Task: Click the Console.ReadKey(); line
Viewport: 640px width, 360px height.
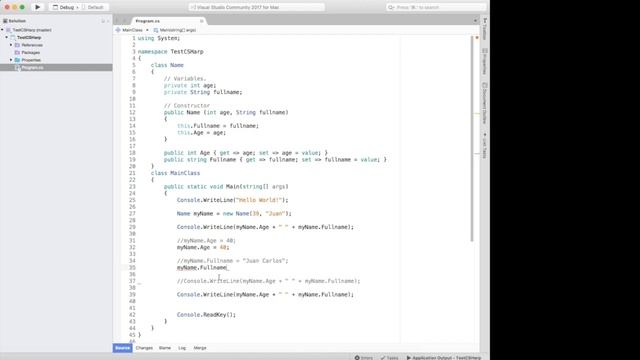Action: 206,315
